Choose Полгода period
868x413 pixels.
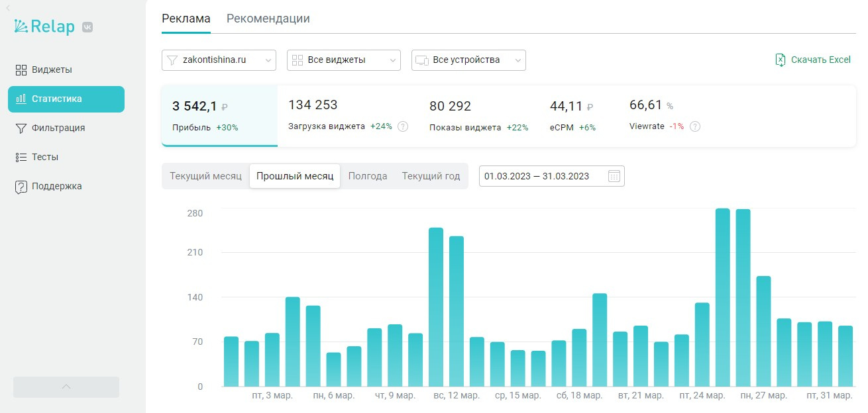pos(368,176)
